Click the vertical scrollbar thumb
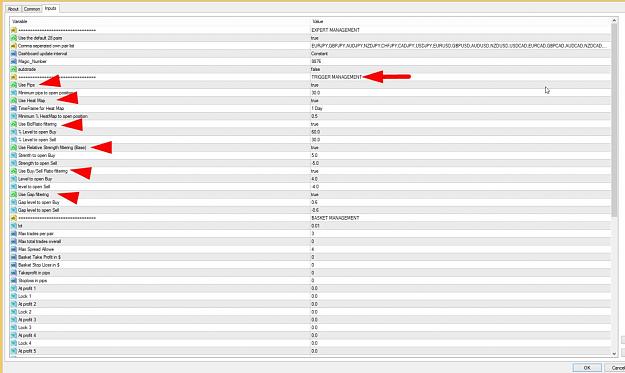 tap(614, 121)
